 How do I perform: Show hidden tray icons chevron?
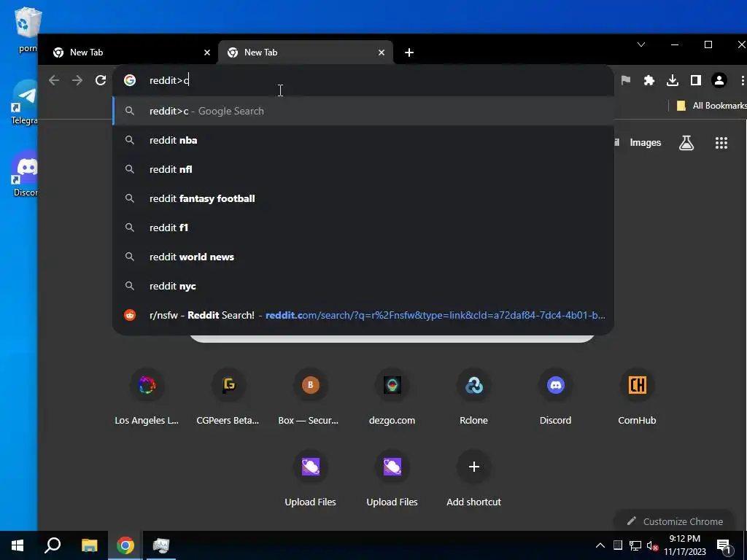(600, 545)
